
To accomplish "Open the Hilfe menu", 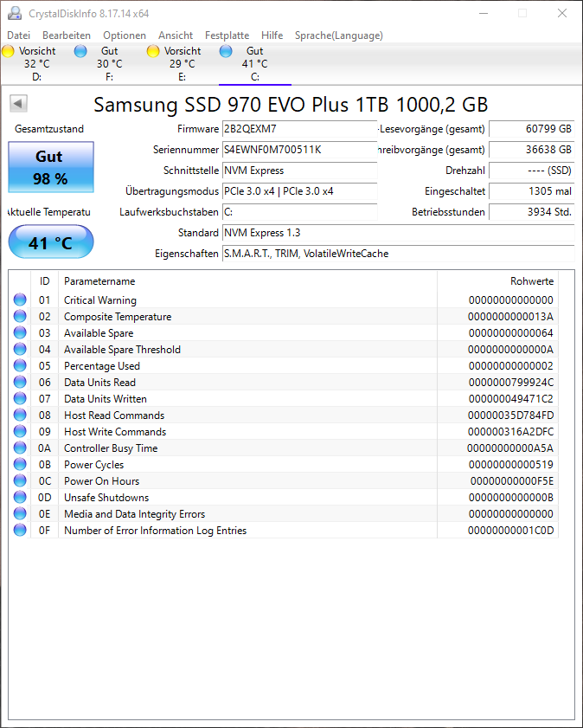I will (x=272, y=35).
